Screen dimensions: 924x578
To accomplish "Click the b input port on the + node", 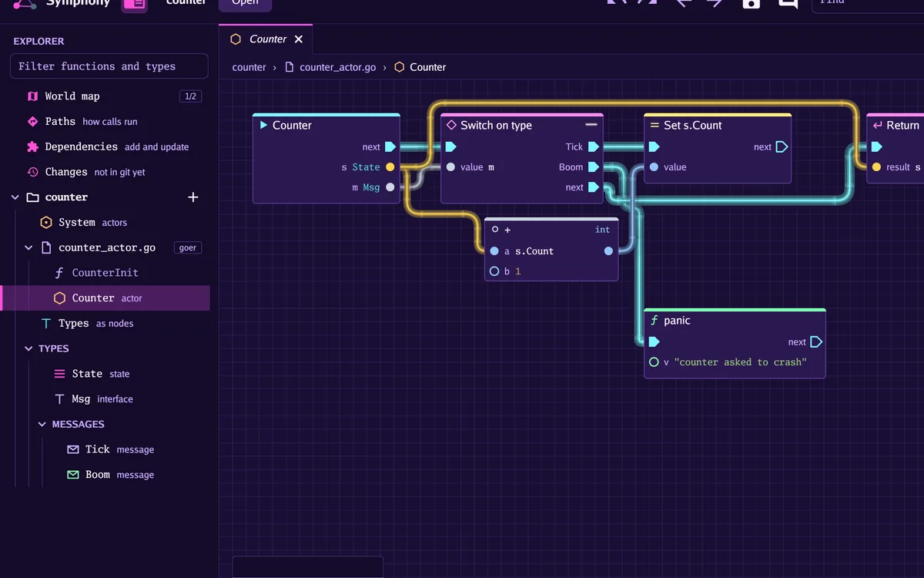I will (494, 271).
